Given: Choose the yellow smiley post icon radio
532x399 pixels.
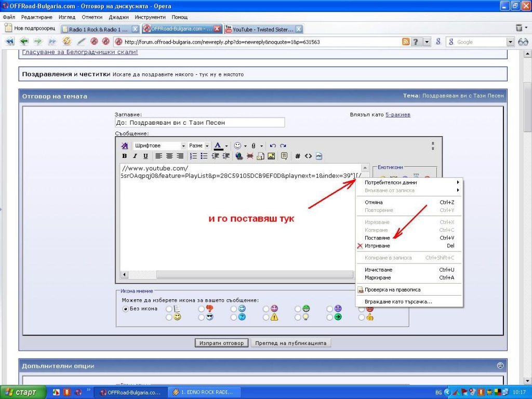Looking at the screenshot, I should point(169,317).
